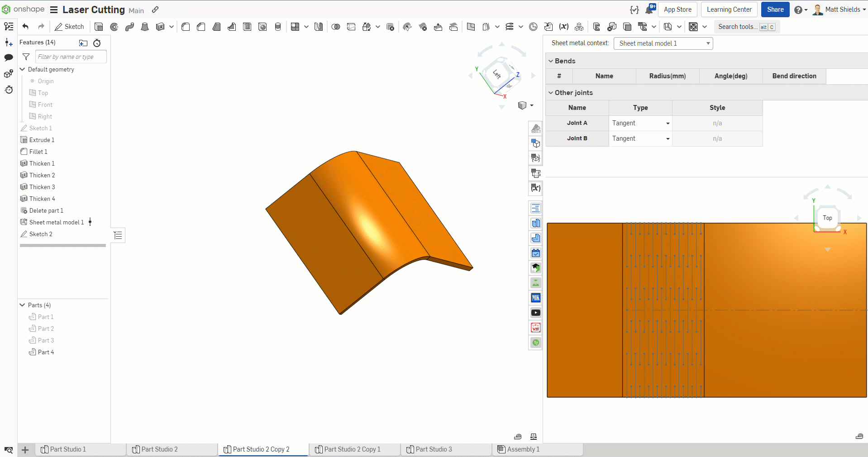Activate the Loft tool

point(145,27)
